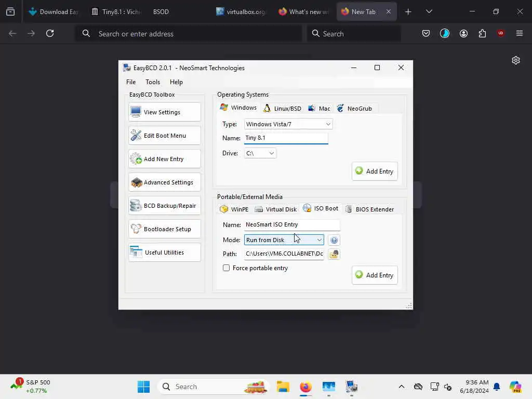Screen dimensions: 532x399
Task: Switch to the Download EasyBCD browser tab
Action: (54, 12)
